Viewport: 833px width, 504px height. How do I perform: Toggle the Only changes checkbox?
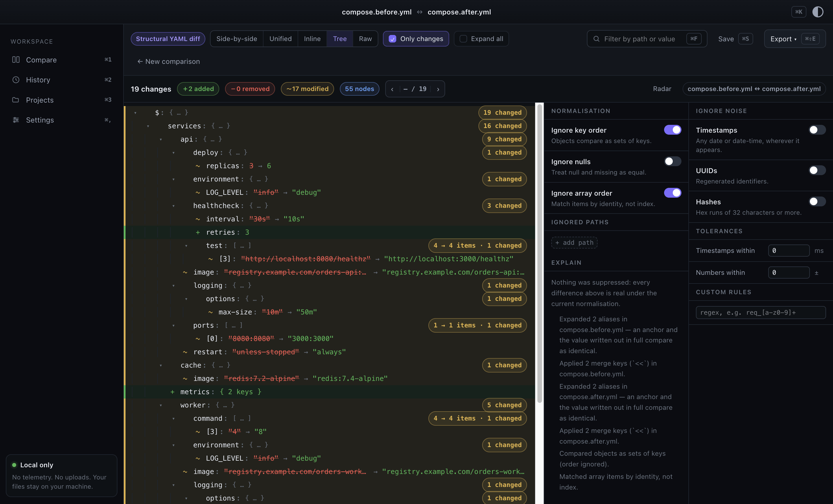coord(392,39)
